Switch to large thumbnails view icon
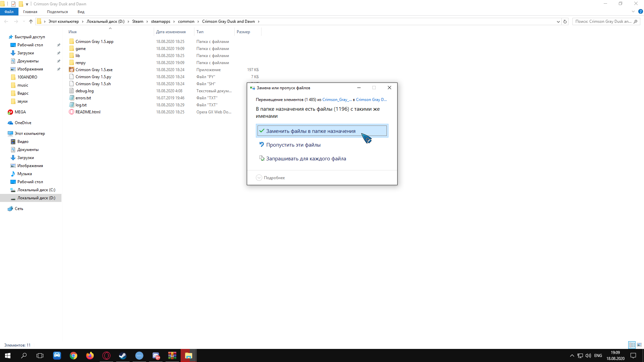Image resolution: width=644 pixels, height=362 pixels. pyautogui.click(x=639, y=345)
